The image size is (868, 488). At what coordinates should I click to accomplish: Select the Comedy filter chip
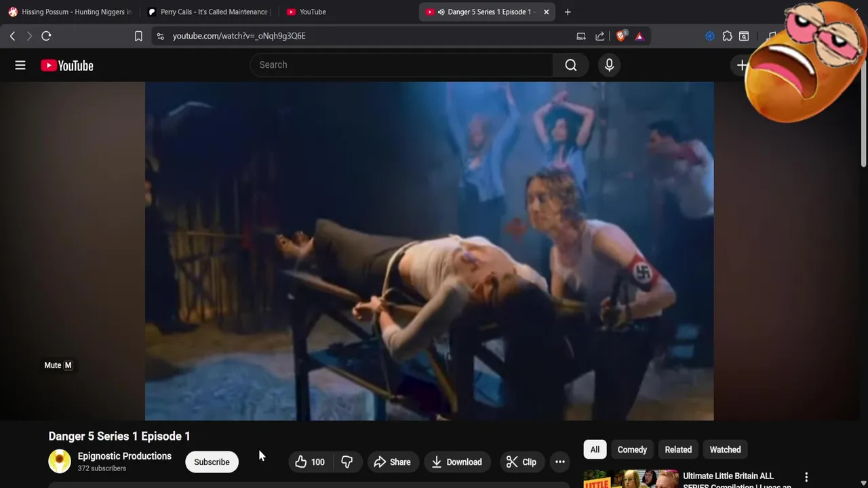pyautogui.click(x=632, y=449)
